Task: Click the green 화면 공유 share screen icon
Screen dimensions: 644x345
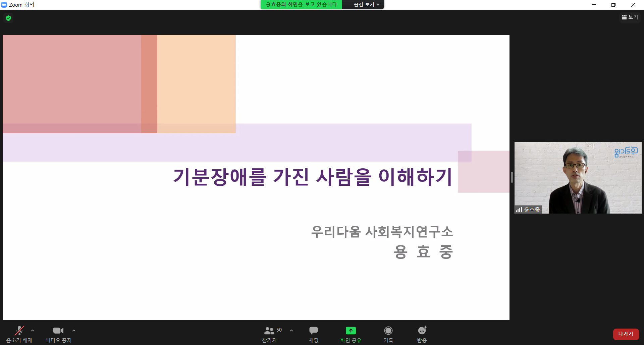Action: [x=351, y=331]
